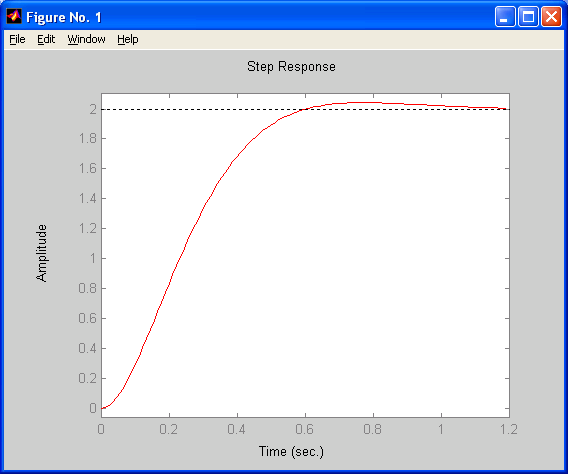Click the y-axis tick label 1.6
Screen dimensions: 568x474
tap(88, 168)
